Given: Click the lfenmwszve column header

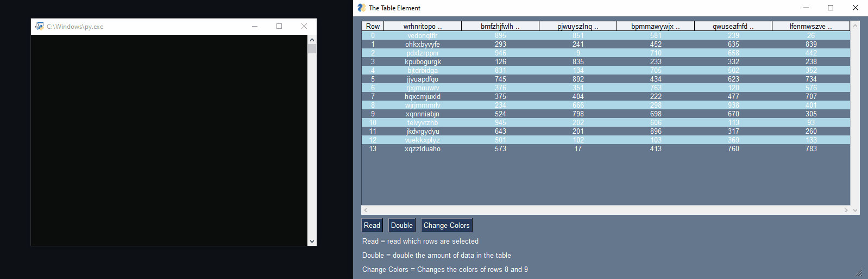Looking at the screenshot, I should click(811, 26).
